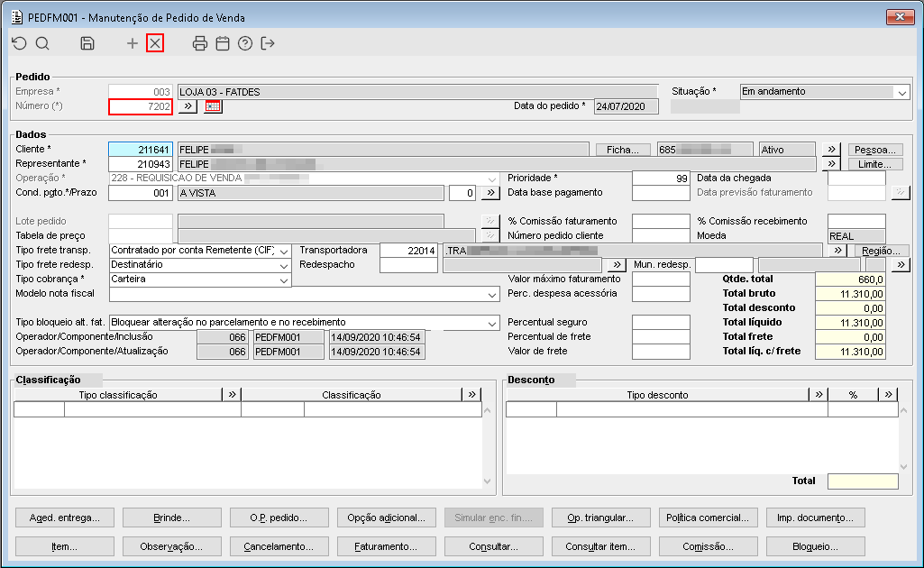Click Desconto list scrollbar up arrow
This screenshot has width=924, height=568.
click(904, 411)
